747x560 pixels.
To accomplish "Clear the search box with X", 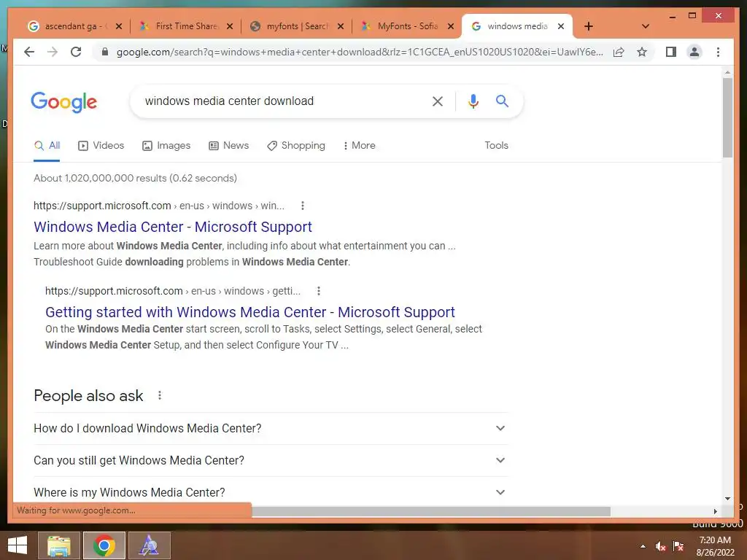I will pyautogui.click(x=438, y=101).
